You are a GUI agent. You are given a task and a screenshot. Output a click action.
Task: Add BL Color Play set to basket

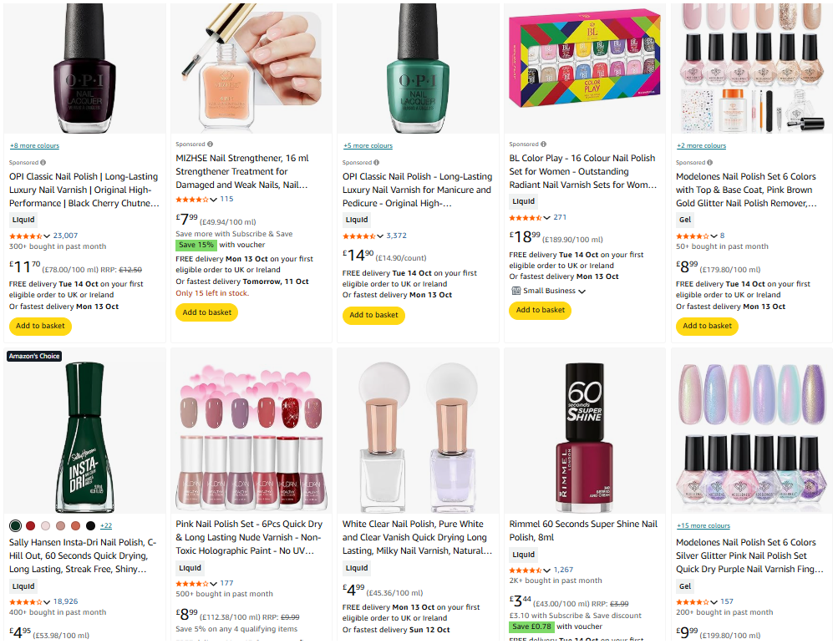tap(540, 310)
